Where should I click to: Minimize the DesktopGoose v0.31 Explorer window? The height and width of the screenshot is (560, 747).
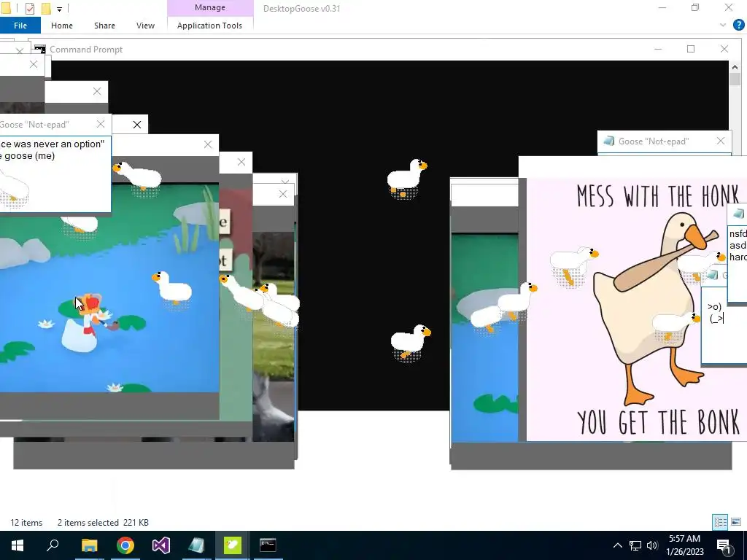662,7
